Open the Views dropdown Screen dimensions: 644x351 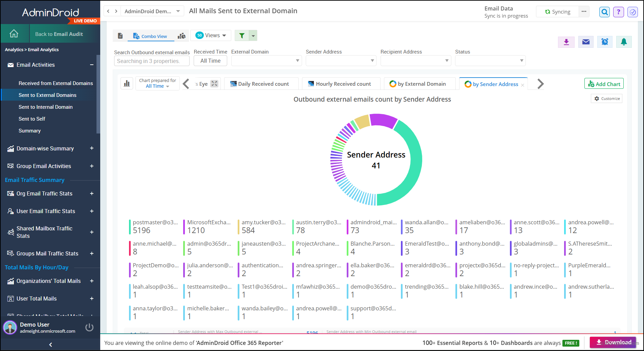[x=211, y=35]
